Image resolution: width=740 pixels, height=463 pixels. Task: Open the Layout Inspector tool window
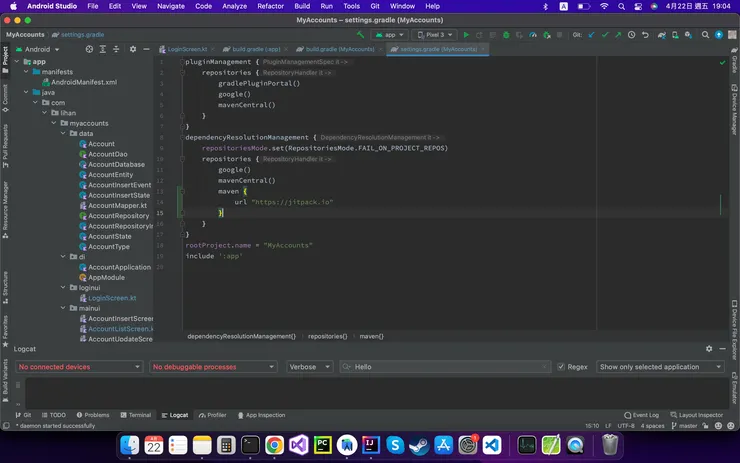click(695, 415)
